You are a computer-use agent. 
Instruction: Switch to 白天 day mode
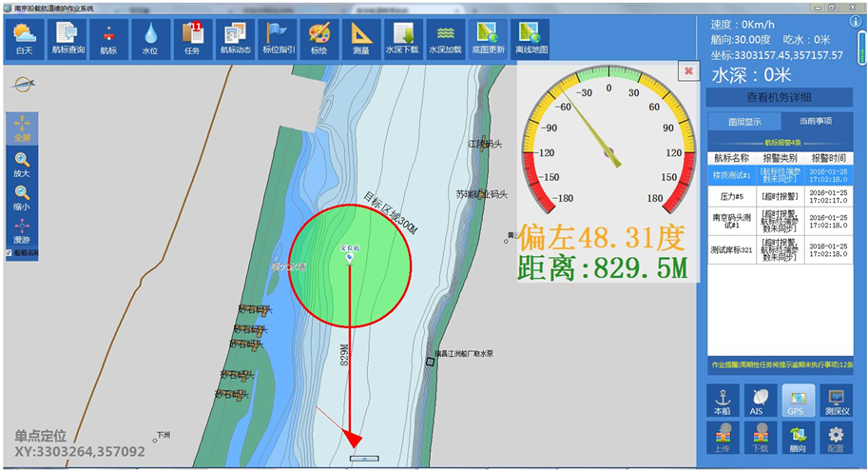click(x=25, y=39)
